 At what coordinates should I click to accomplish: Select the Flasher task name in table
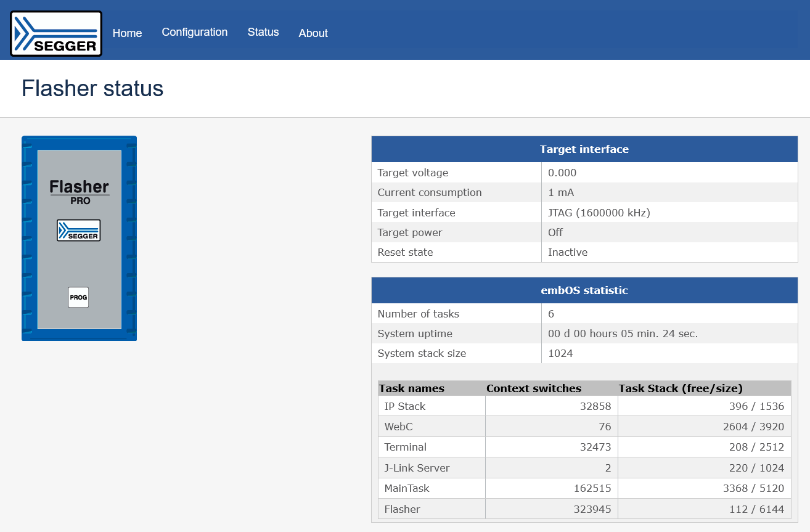(402, 509)
